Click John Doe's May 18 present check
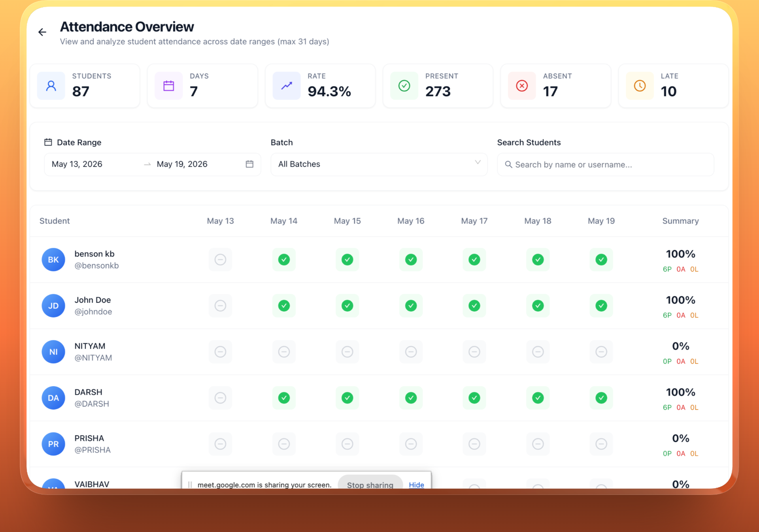The height and width of the screenshot is (532, 759). click(x=538, y=306)
